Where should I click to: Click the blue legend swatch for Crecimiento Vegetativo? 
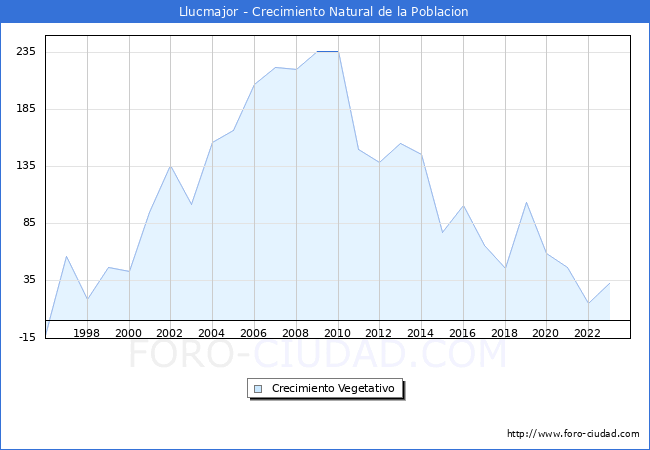click(x=258, y=388)
